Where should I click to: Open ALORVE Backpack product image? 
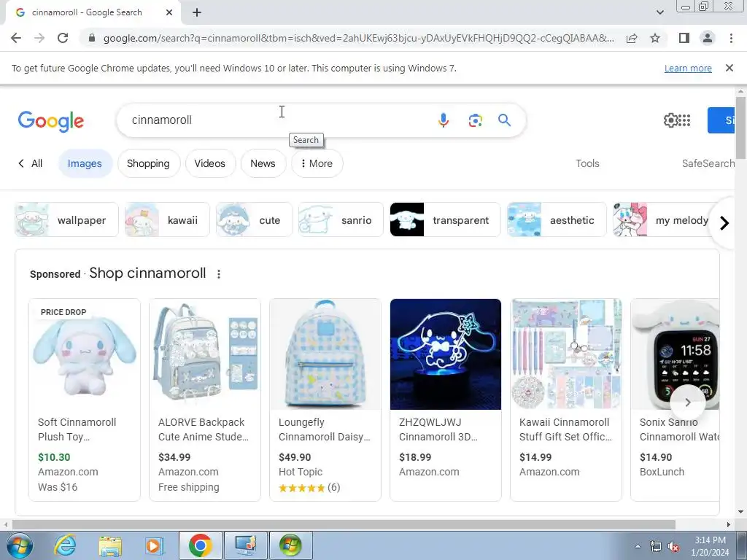click(205, 354)
